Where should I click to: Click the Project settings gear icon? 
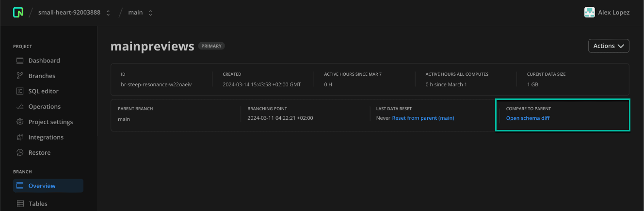(20, 122)
